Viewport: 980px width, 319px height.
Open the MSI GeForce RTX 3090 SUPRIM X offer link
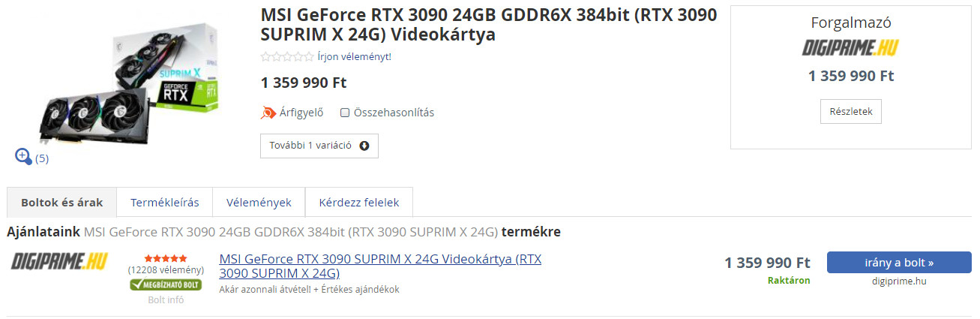tap(380, 266)
